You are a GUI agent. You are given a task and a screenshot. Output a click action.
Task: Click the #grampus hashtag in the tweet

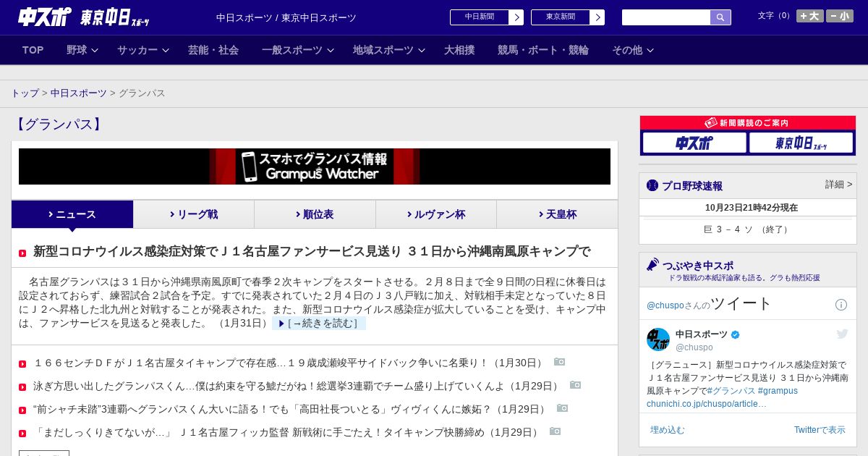point(778,391)
